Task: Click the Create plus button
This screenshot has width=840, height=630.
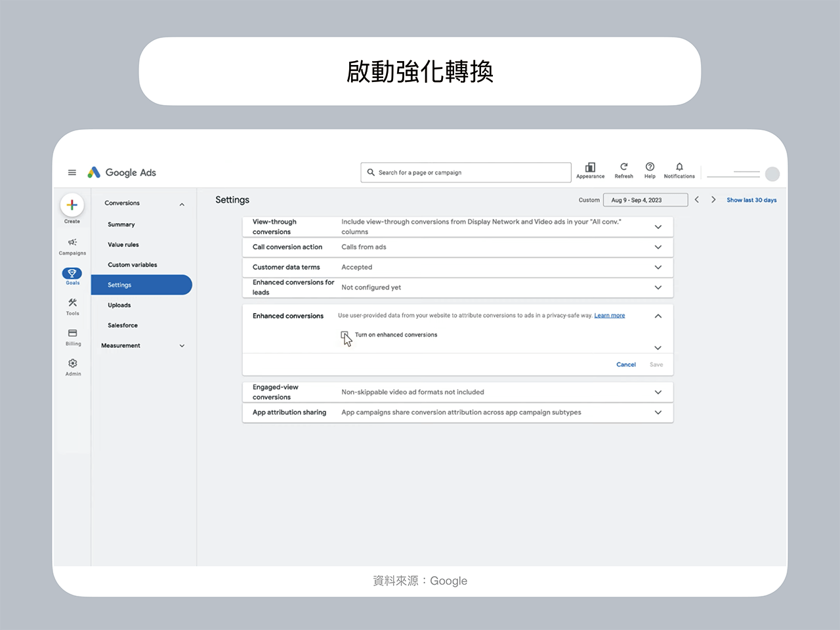Action: [x=72, y=205]
